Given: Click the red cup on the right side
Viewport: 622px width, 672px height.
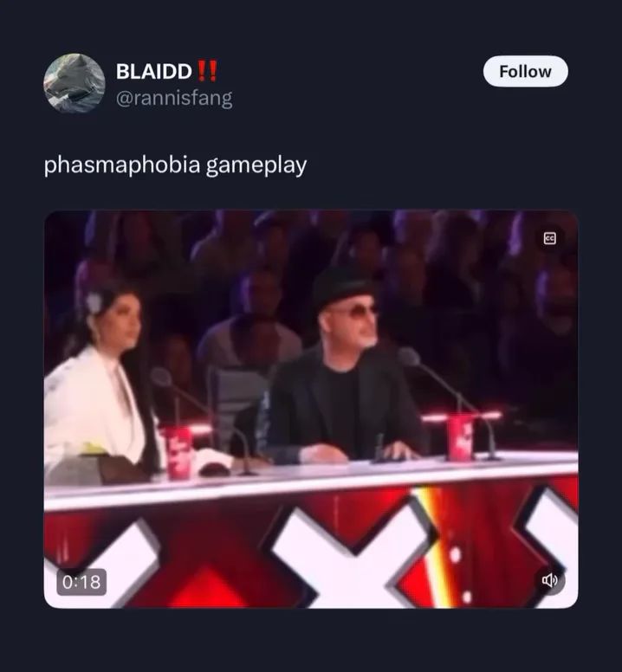Looking at the screenshot, I should click(461, 437).
